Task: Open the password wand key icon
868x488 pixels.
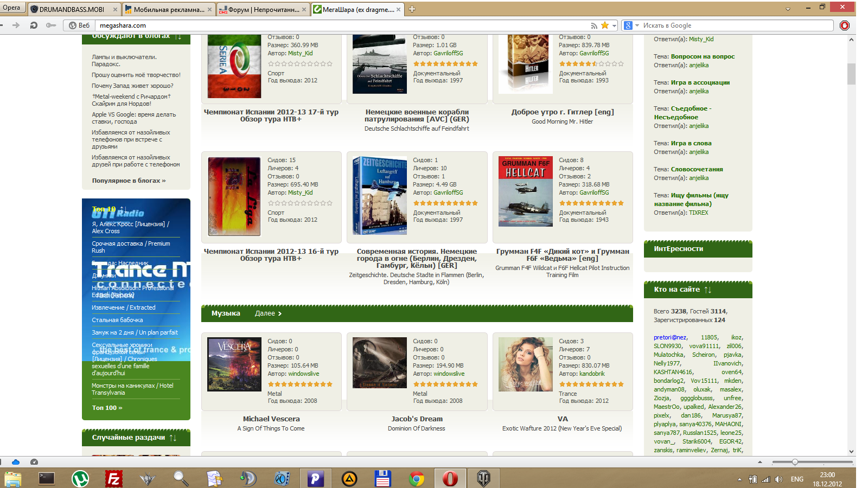Action: click(x=51, y=25)
